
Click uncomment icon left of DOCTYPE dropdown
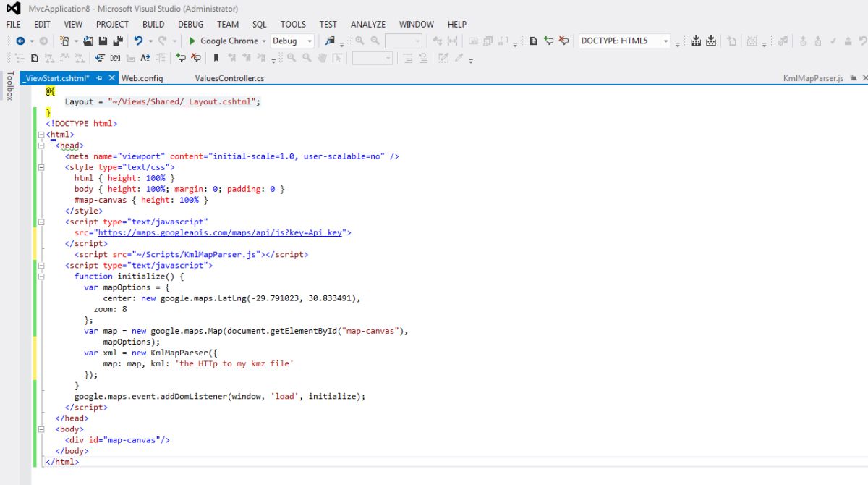(x=563, y=41)
